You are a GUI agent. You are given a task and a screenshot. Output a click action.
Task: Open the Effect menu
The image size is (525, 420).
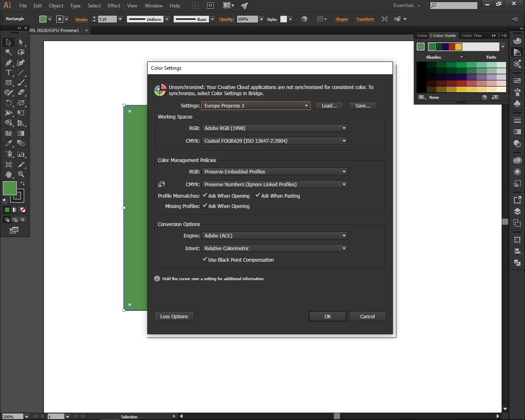coord(114,6)
